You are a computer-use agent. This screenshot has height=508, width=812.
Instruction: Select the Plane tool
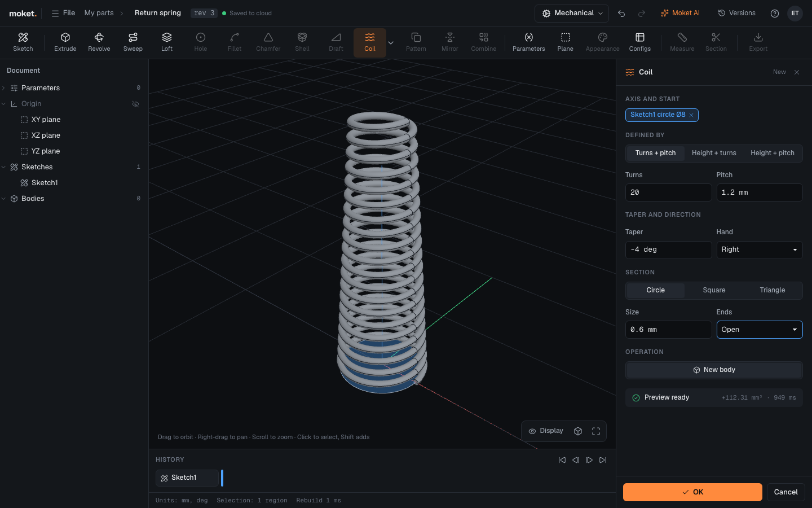[566, 42]
